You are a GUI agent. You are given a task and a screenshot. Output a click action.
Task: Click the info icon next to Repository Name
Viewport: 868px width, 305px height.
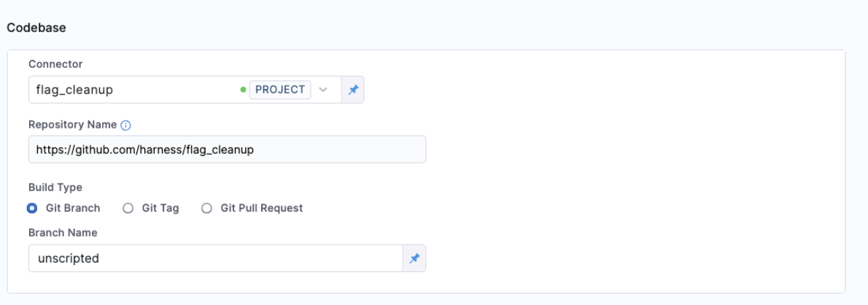click(125, 126)
